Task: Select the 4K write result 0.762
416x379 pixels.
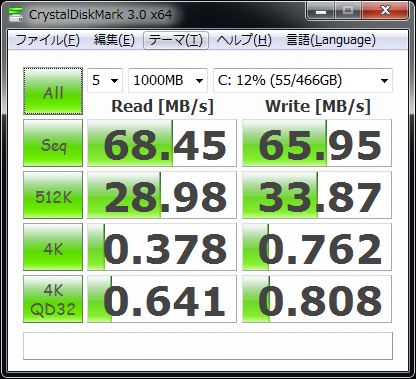Action: click(x=317, y=247)
